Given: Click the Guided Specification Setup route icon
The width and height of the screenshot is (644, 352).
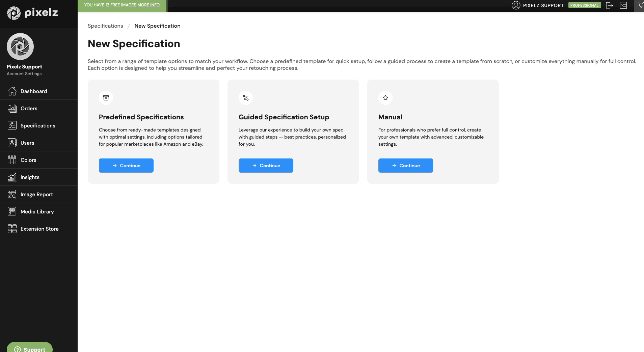Looking at the screenshot, I should [246, 98].
